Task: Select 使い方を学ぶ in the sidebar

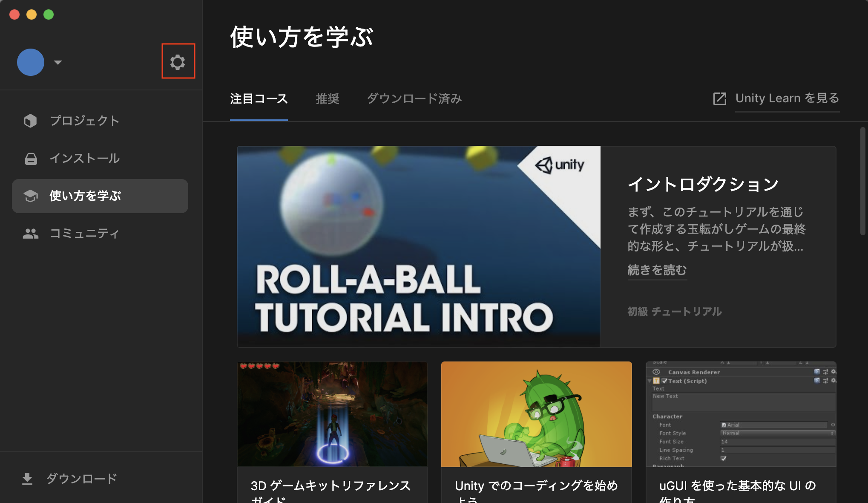Action: 100,196
